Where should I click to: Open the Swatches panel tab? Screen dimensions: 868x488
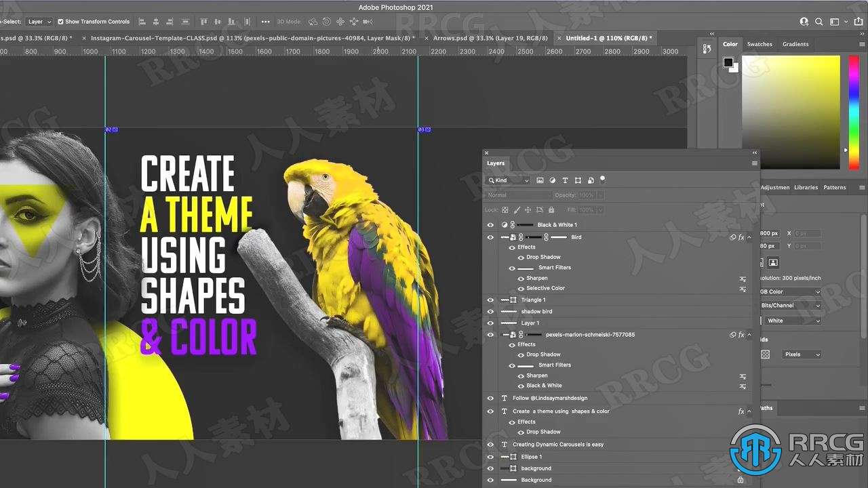point(759,44)
